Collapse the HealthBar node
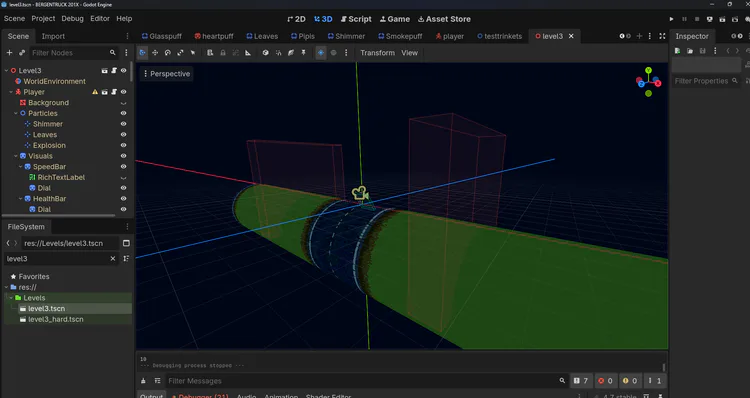The image size is (750, 398). [x=21, y=199]
